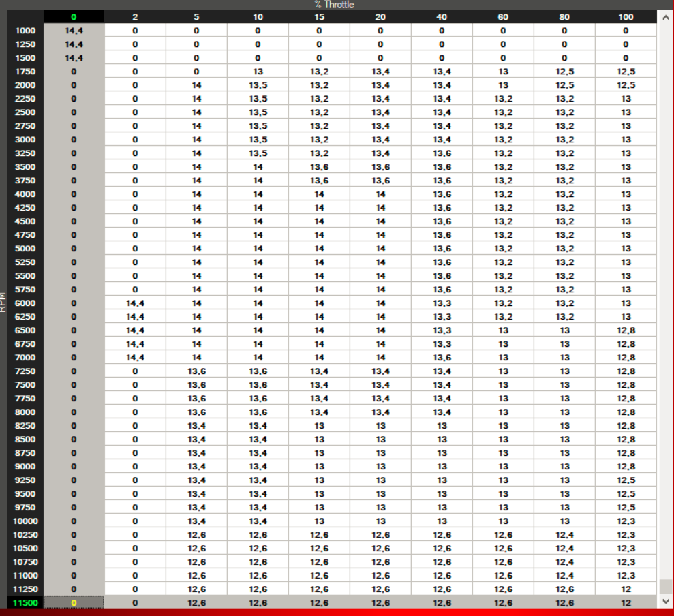The width and height of the screenshot is (674, 616).
Task: Click the cell at 1750 RPM, 10% throttle
Action: coord(258,72)
